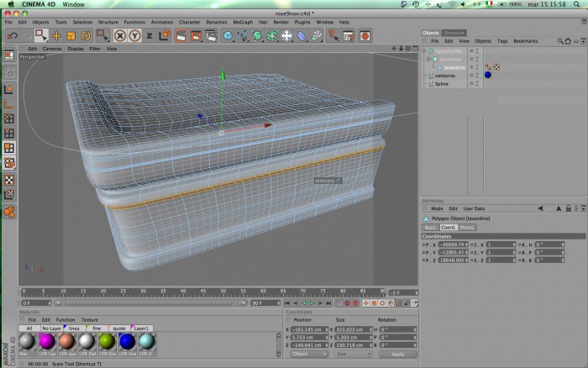Open the Size mode dropdown
588x368 pixels.
(x=353, y=354)
